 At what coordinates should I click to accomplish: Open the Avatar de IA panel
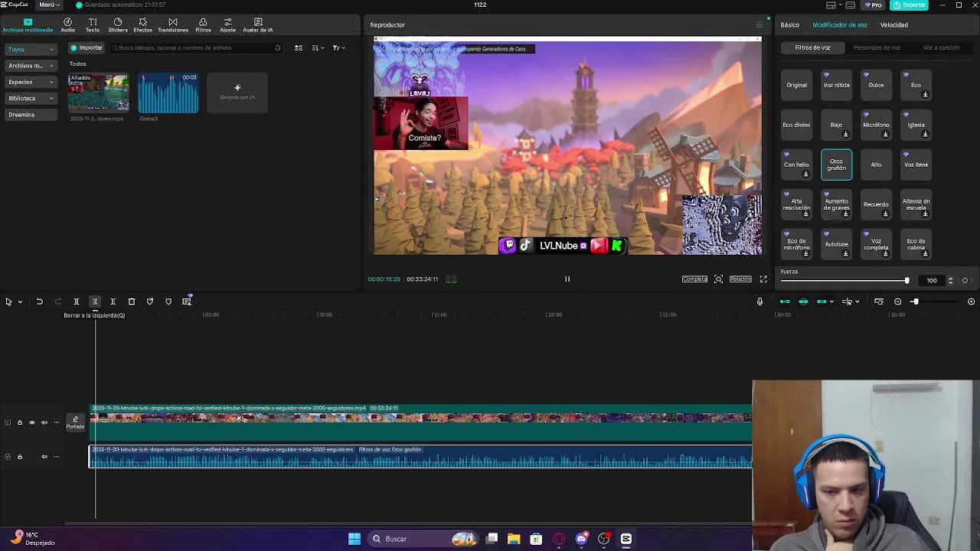[x=258, y=24]
